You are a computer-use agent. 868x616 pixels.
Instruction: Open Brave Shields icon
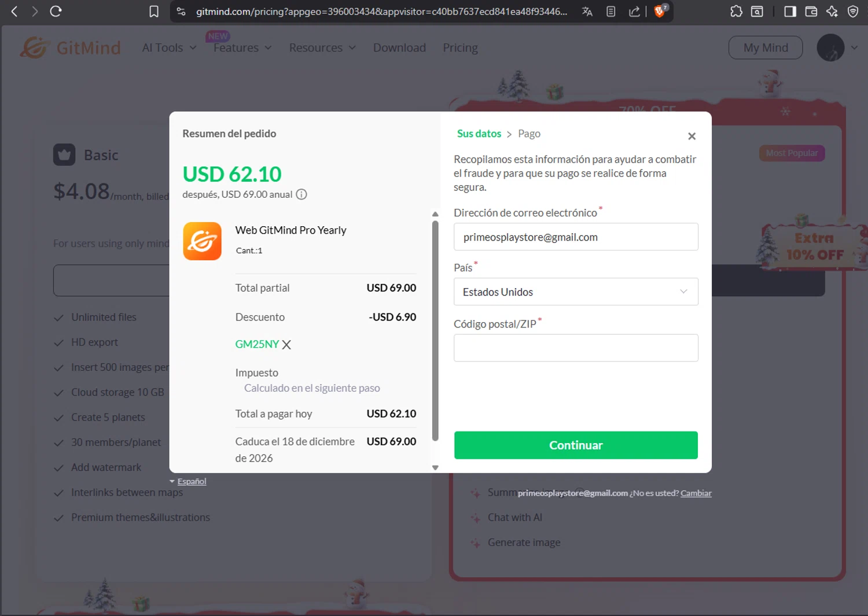660,11
